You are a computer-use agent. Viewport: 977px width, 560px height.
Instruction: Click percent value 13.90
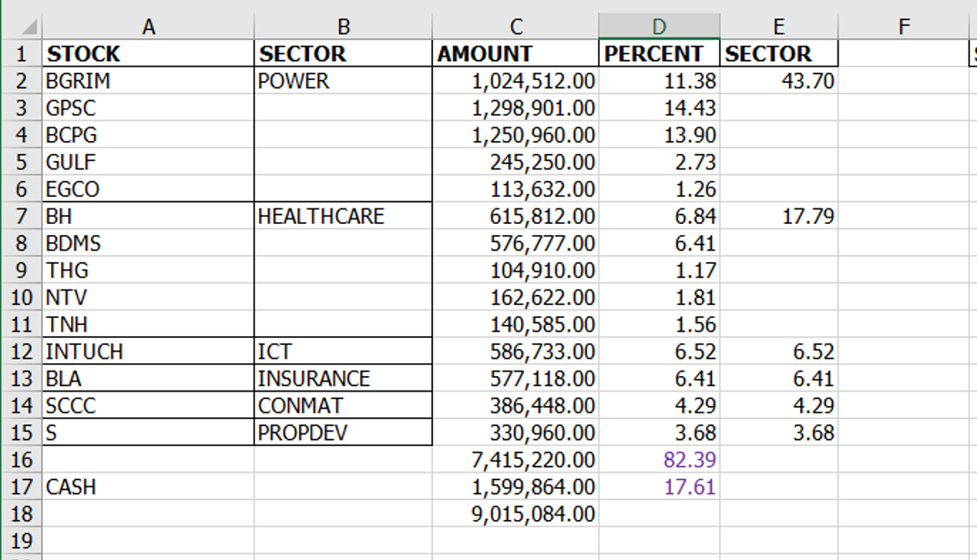tap(659, 135)
